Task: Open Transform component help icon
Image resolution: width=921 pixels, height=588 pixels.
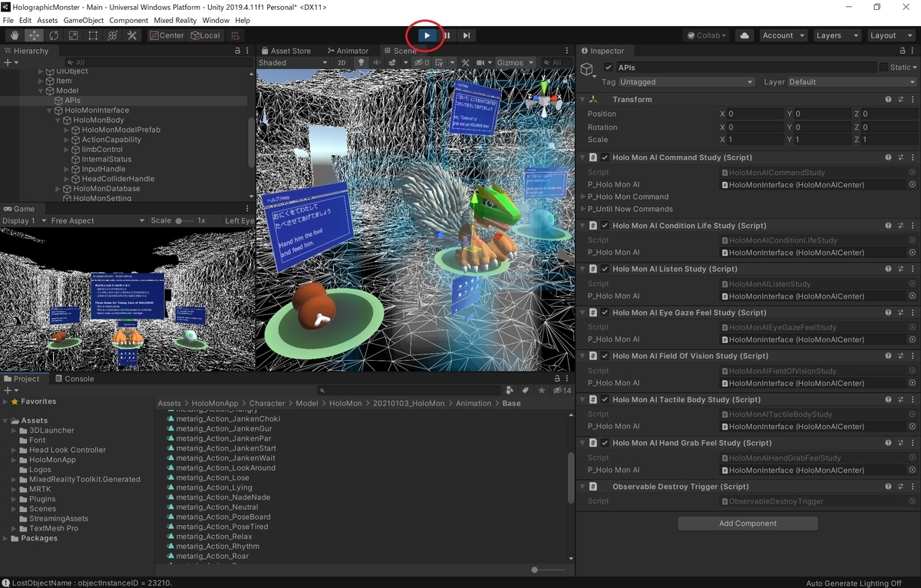Action: pyautogui.click(x=888, y=99)
